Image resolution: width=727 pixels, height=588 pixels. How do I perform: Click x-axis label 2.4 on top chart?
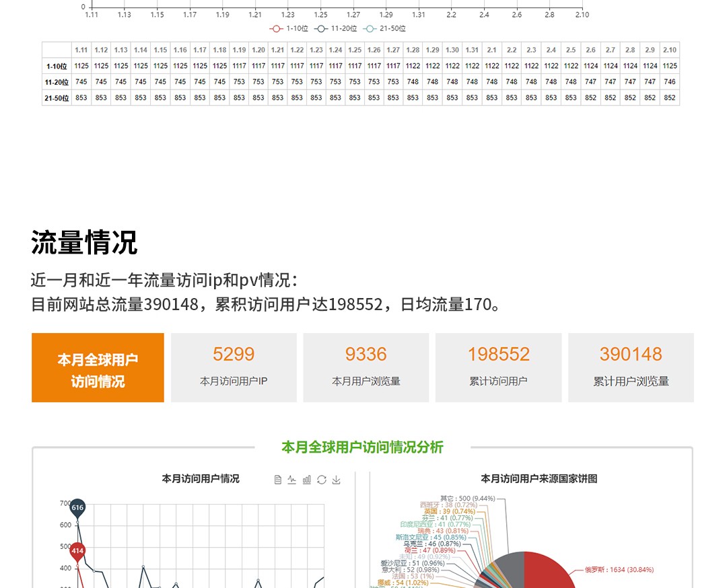point(484,15)
